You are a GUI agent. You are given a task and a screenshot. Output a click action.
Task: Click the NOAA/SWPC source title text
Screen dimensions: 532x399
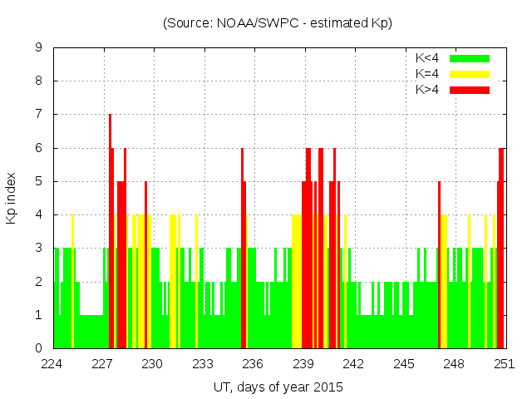(x=278, y=23)
